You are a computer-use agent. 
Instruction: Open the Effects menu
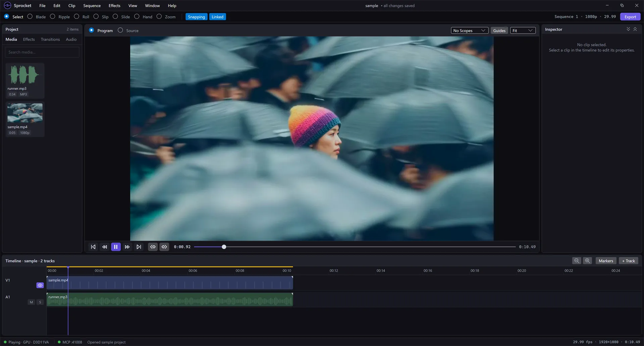[114, 6]
